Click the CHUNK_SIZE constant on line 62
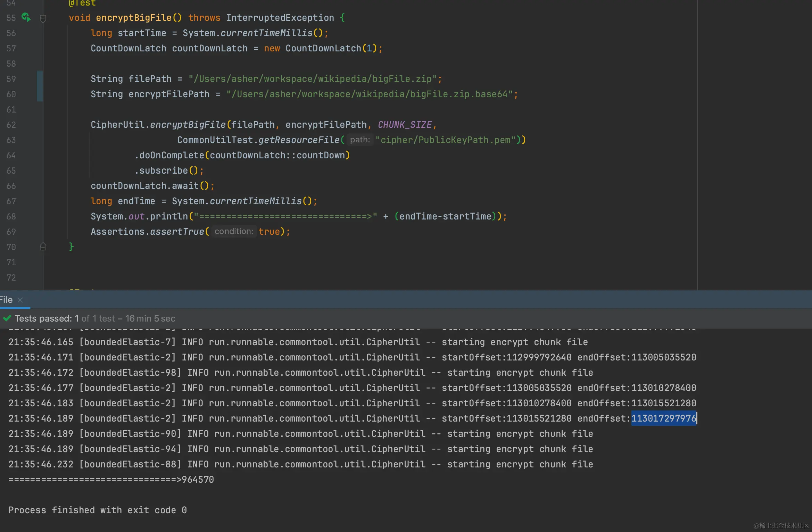The image size is (812, 532). (405, 125)
